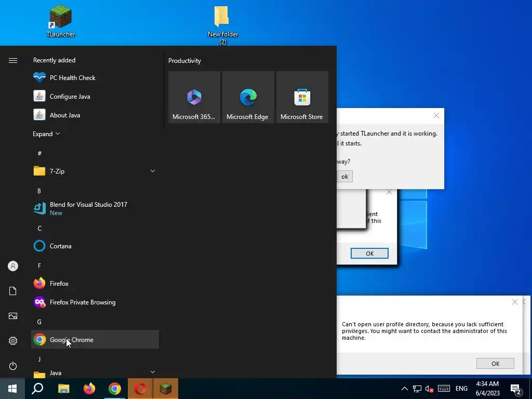
Task: Click the Recently added heading
Action: coord(54,60)
